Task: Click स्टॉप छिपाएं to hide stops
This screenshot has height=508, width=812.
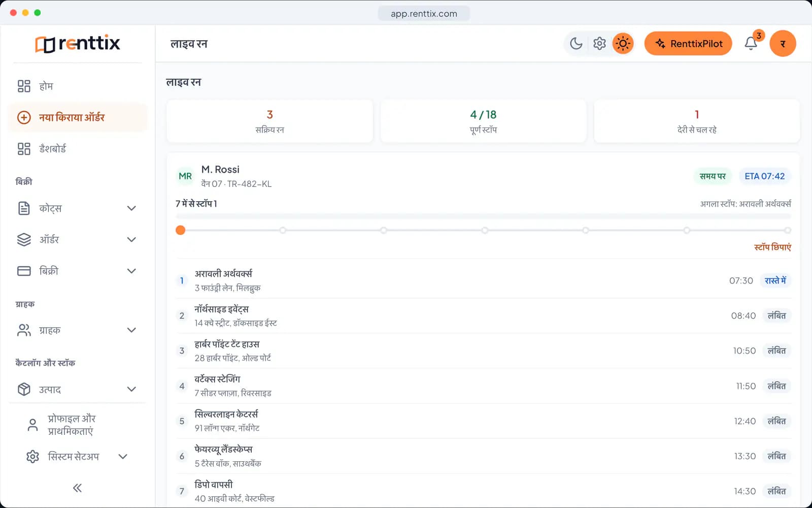Action: pyautogui.click(x=772, y=247)
